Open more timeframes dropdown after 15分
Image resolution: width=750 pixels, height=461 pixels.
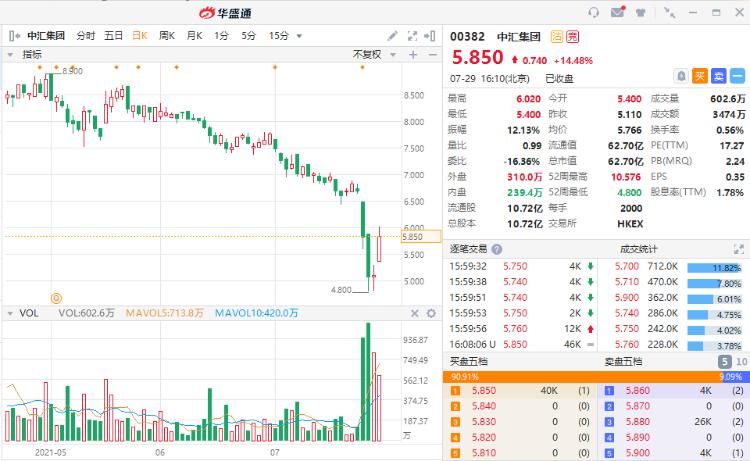(x=299, y=36)
